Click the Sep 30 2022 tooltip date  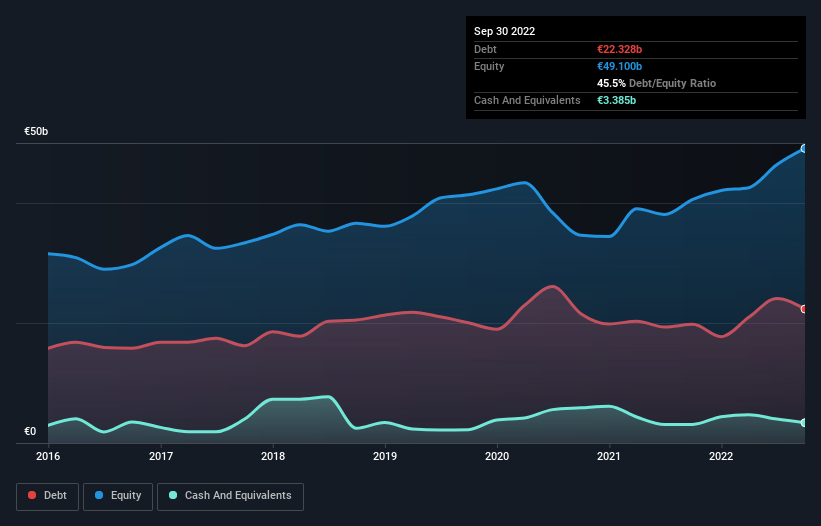[504, 31]
